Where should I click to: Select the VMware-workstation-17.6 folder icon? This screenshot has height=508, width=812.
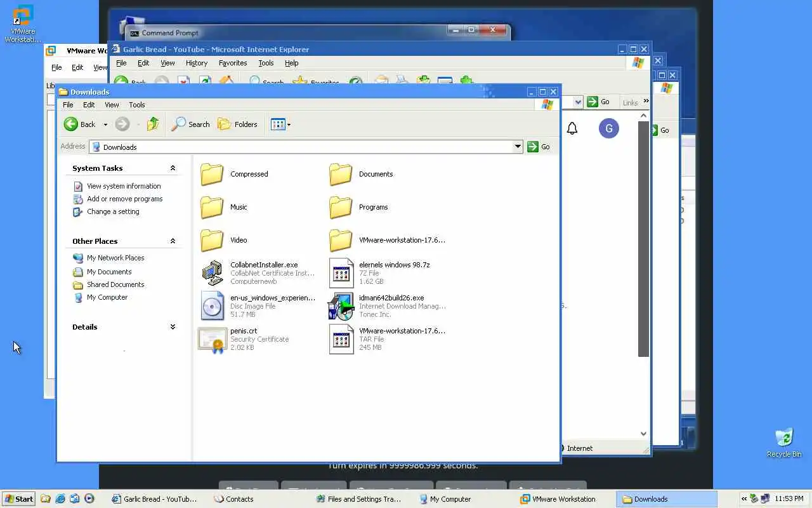pos(341,240)
